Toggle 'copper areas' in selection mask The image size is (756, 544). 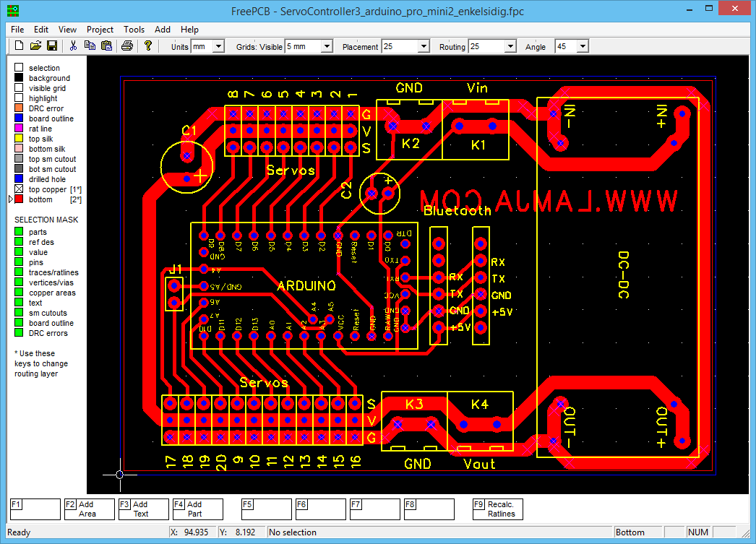coord(18,292)
